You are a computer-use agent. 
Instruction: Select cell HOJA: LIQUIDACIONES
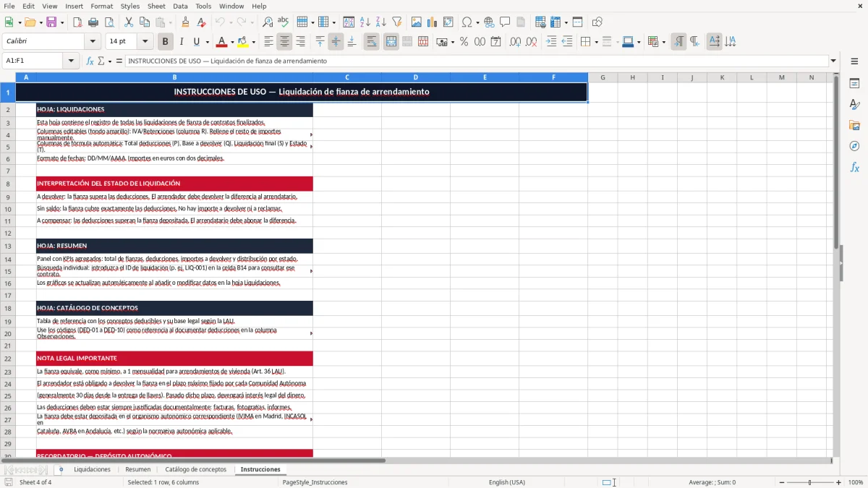174,109
